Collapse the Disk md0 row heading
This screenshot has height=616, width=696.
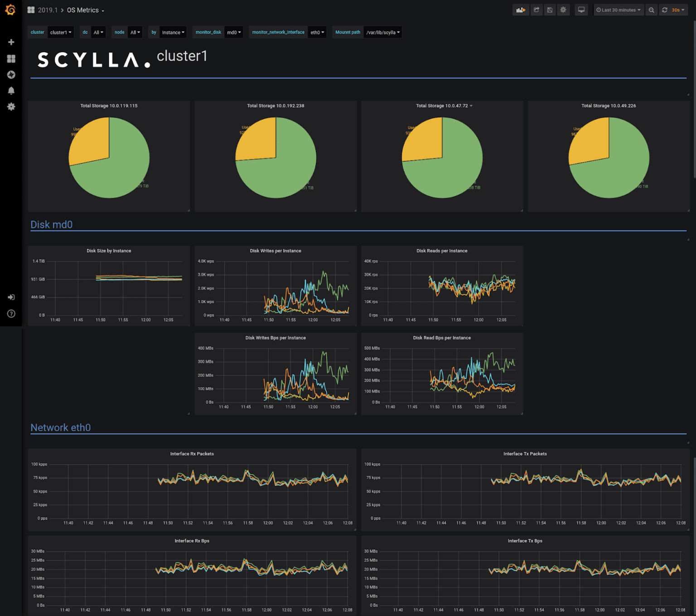coord(51,224)
